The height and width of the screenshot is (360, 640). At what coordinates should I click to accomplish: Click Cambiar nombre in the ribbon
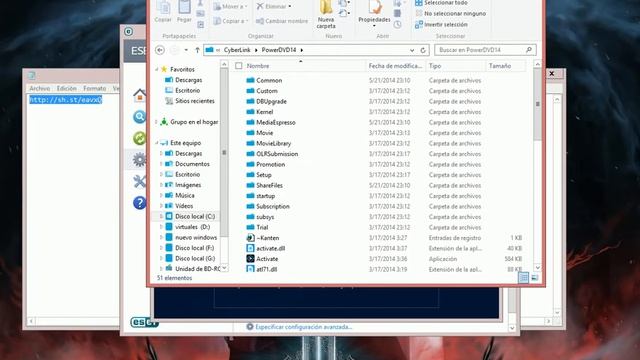coord(282,21)
